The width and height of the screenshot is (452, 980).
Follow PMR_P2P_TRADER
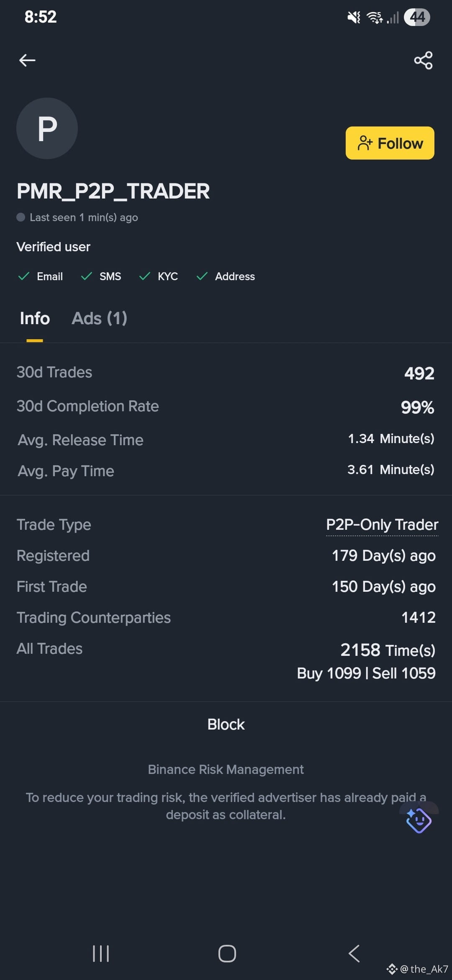point(390,143)
